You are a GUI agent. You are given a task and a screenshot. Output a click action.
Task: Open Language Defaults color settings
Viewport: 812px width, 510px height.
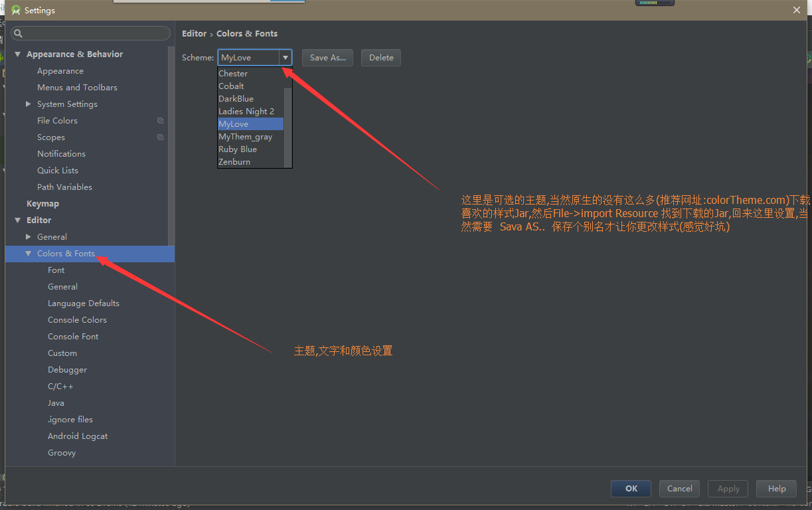point(84,303)
